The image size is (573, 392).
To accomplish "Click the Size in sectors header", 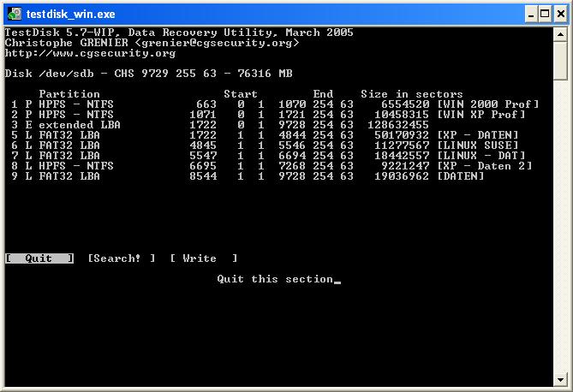I will [412, 94].
